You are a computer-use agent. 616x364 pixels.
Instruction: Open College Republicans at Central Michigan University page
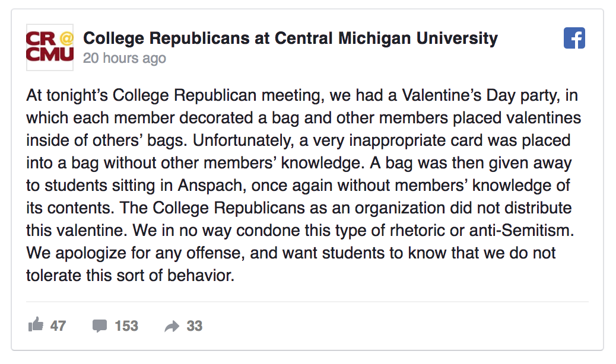(x=290, y=39)
